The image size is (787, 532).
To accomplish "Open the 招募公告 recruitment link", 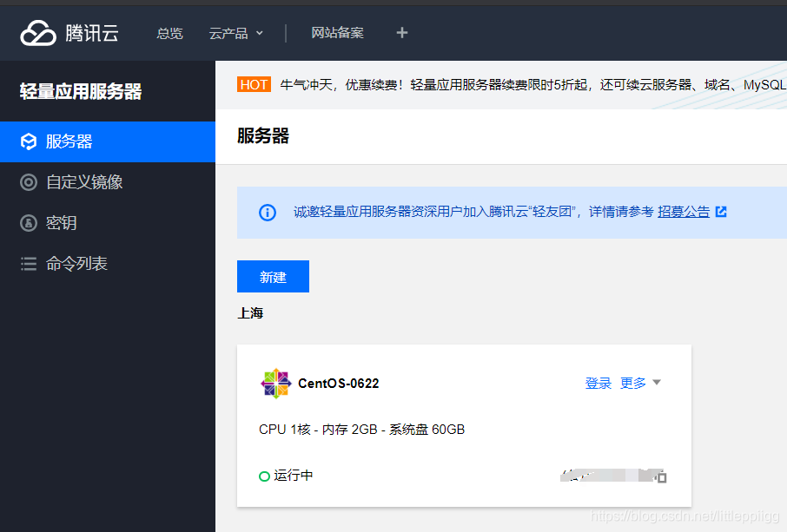I will coord(684,212).
